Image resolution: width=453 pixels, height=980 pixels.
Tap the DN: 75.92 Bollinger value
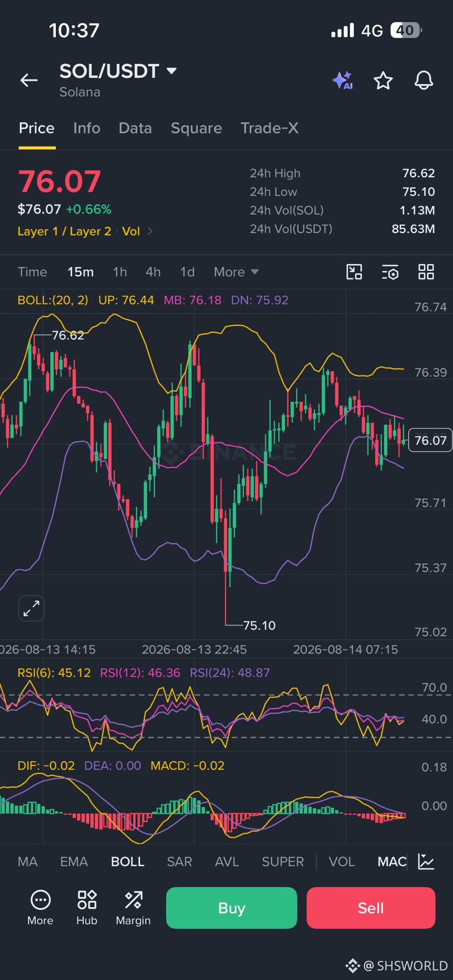point(260,300)
